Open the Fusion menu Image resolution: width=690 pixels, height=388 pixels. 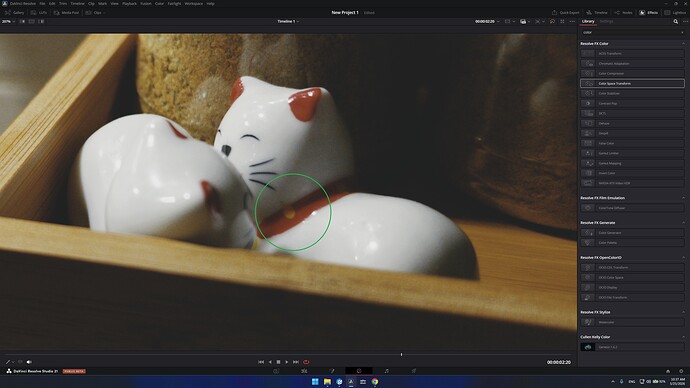pyautogui.click(x=146, y=4)
